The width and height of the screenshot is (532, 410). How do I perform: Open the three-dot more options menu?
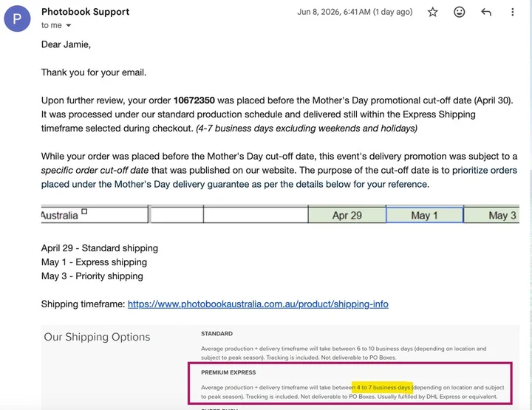pos(512,13)
